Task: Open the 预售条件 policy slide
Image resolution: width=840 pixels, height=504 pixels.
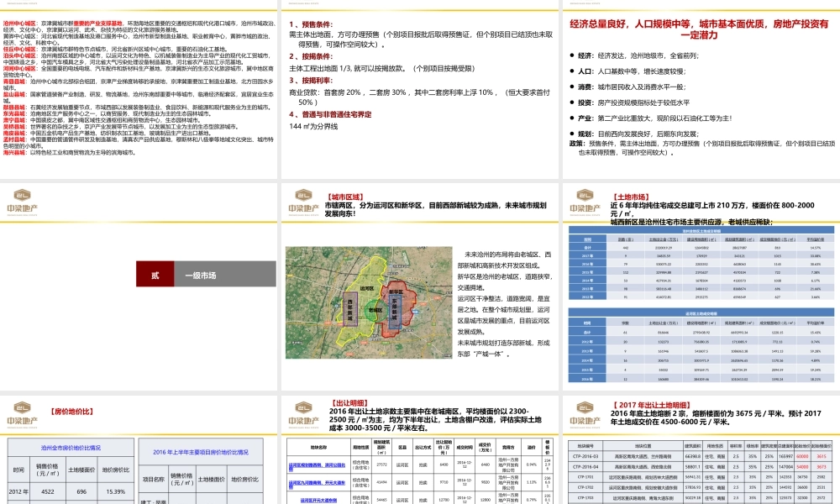Action: 421,89
